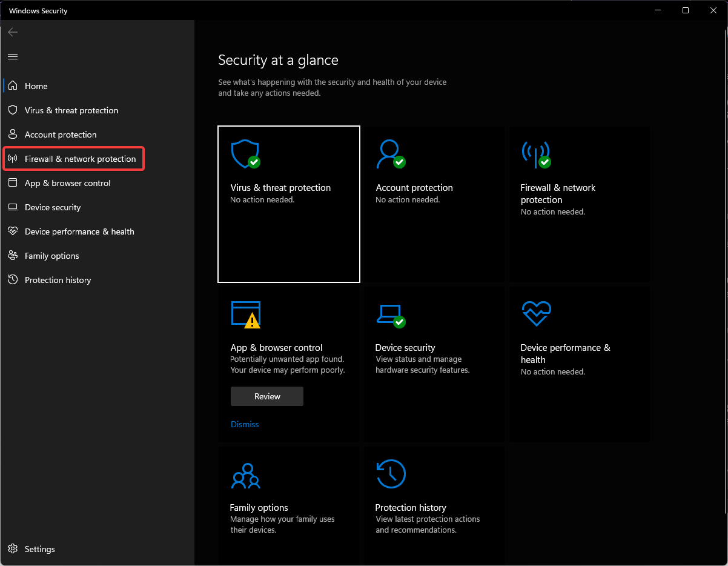This screenshot has height=566, width=728.
Task: Click the Home house icon in sidebar
Action: (x=13, y=86)
